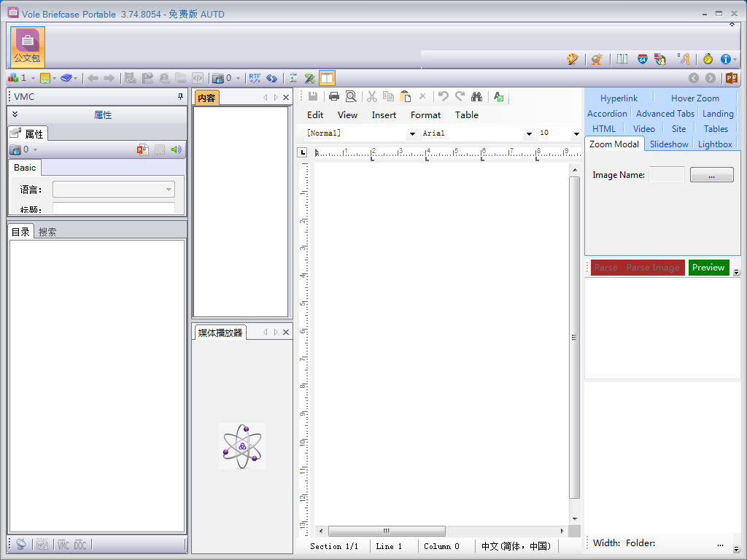Image resolution: width=747 pixels, height=560 pixels.
Task: Click the stopwatch icon
Action: tap(708, 59)
